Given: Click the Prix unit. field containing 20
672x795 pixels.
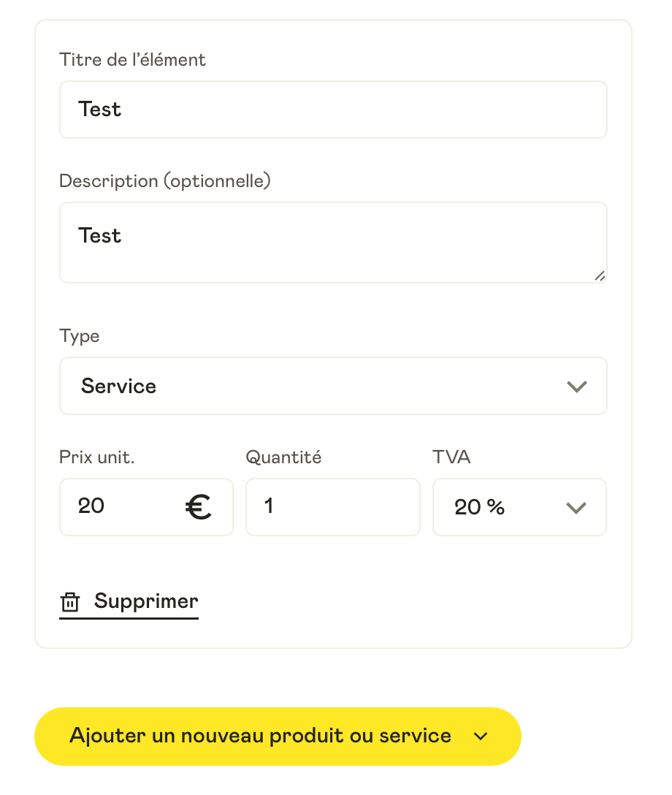Looking at the screenshot, I should pyautogui.click(x=147, y=507).
